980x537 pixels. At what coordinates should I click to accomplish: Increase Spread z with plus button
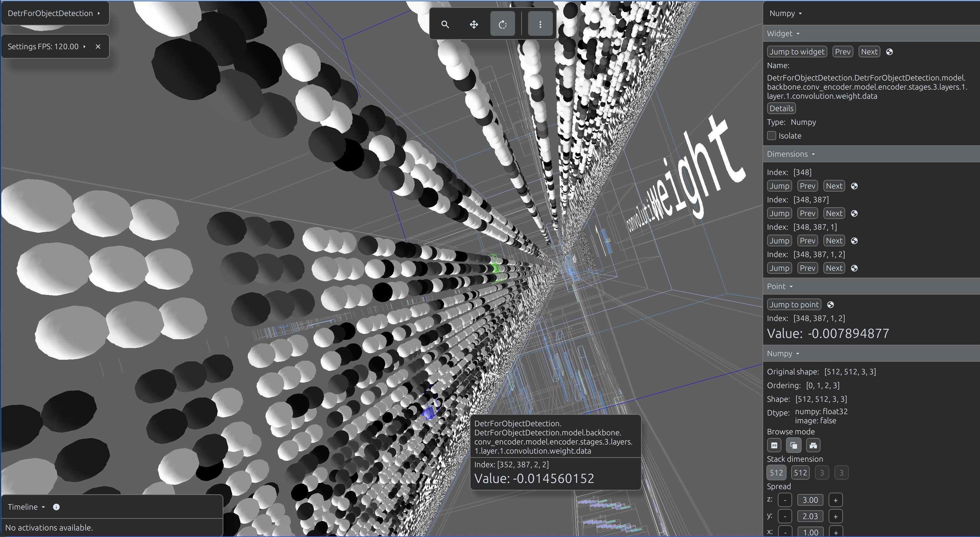click(835, 500)
